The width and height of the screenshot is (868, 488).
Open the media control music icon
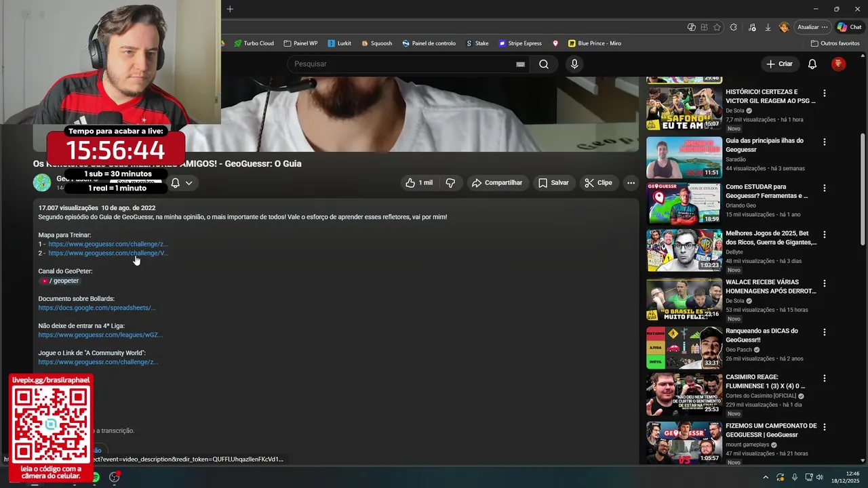point(752,27)
